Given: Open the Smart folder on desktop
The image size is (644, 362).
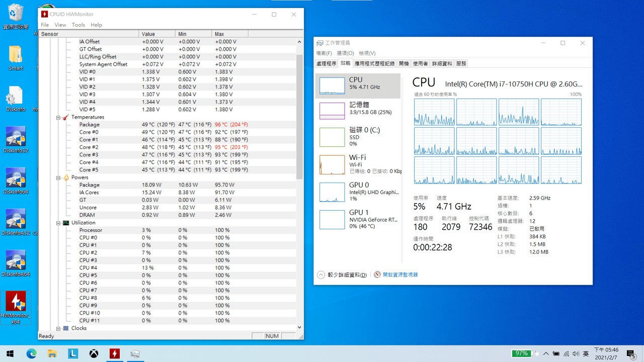Looking at the screenshot, I should point(16,58).
